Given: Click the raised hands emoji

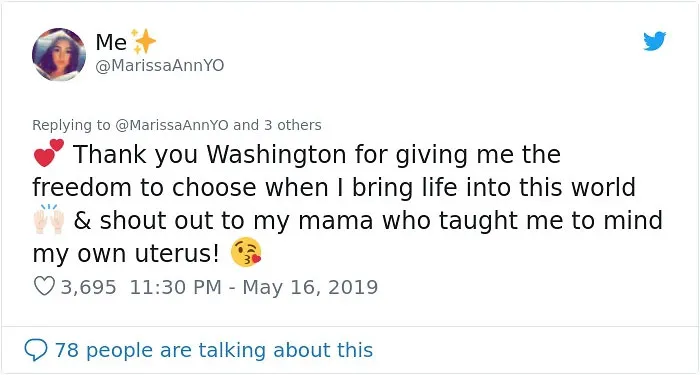Looking at the screenshot, I should point(49,219).
